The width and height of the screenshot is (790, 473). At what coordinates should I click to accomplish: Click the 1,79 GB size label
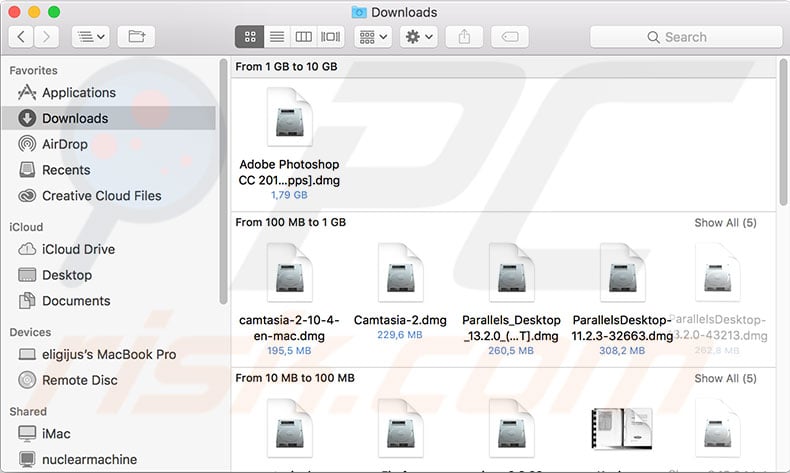click(x=289, y=195)
